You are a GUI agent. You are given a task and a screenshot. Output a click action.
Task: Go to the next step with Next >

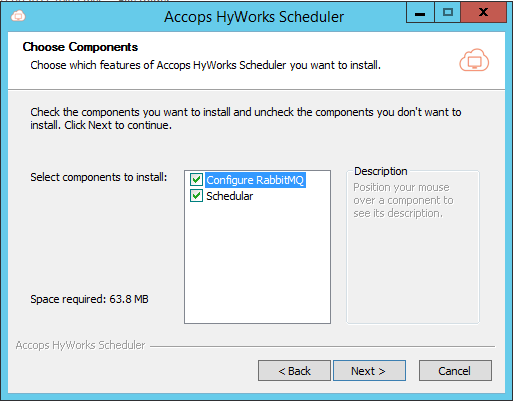click(369, 370)
